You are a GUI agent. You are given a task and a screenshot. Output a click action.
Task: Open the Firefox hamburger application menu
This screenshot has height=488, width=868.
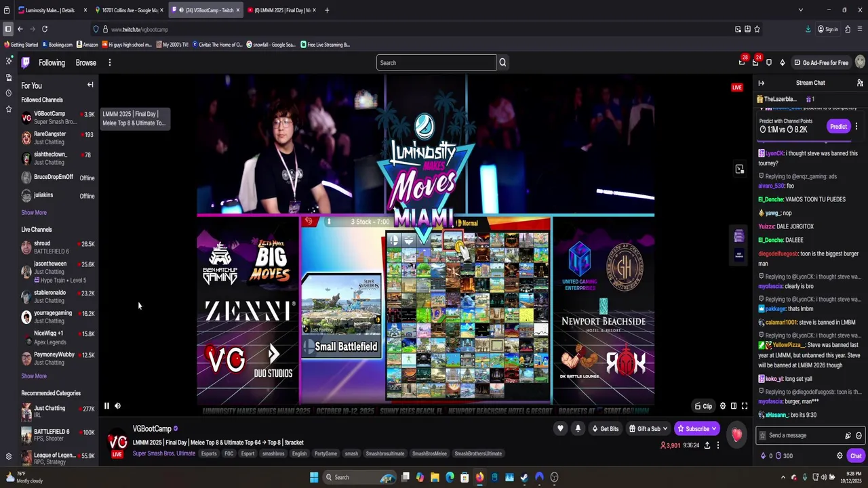coord(860,29)
